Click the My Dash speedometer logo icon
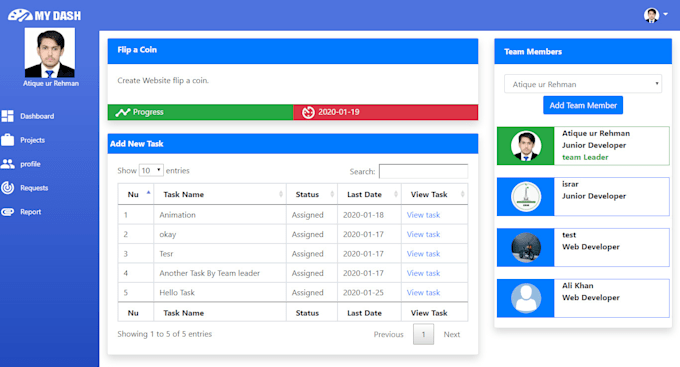 pyautogui.click(x=20, y=16)
